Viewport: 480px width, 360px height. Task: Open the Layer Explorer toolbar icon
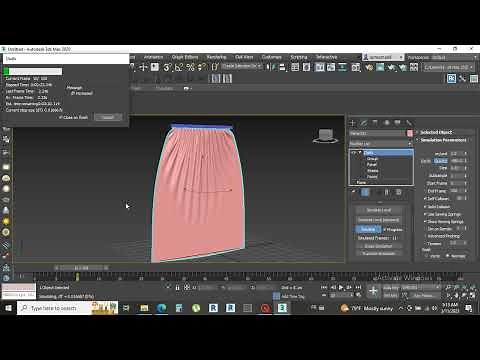[x=306, y=67]
